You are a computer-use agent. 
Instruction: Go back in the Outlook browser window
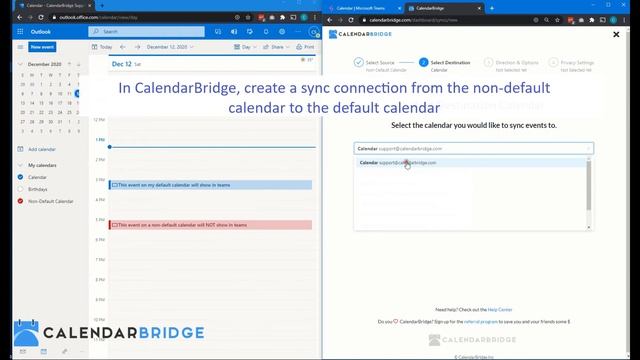pyautogui.click(x=20, y=18)
